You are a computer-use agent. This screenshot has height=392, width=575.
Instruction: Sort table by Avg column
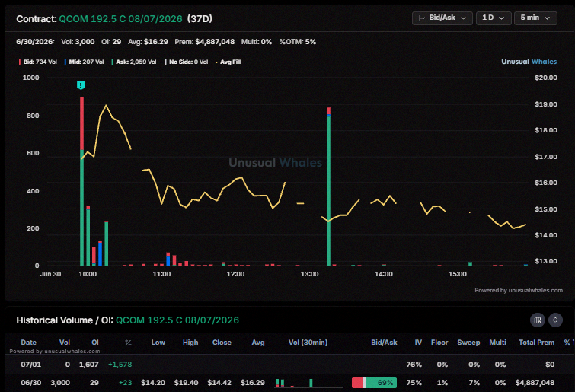point(258,343)
